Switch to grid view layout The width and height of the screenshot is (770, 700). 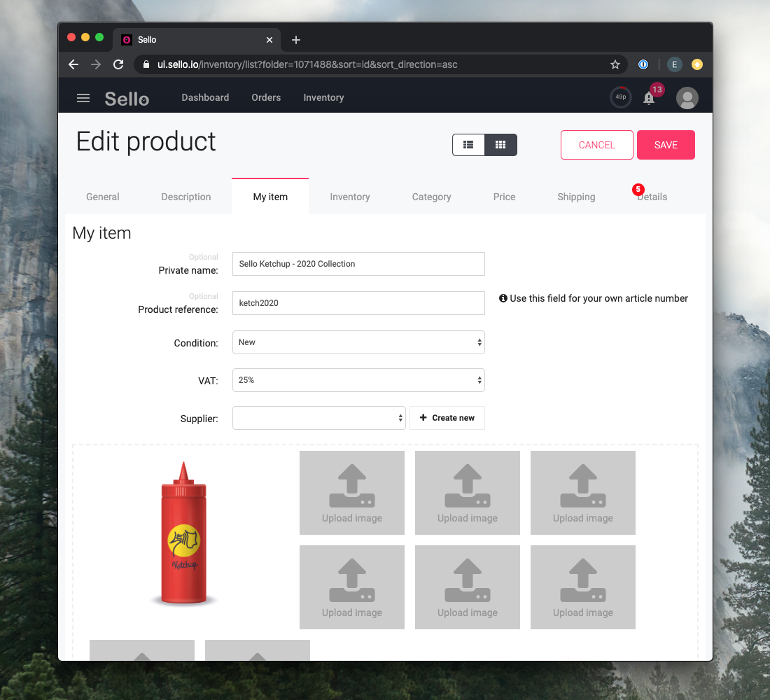click(500, 145)
